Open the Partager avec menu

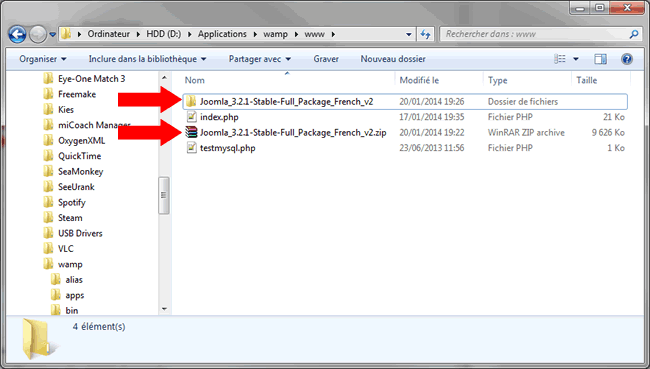pos(260,59)
